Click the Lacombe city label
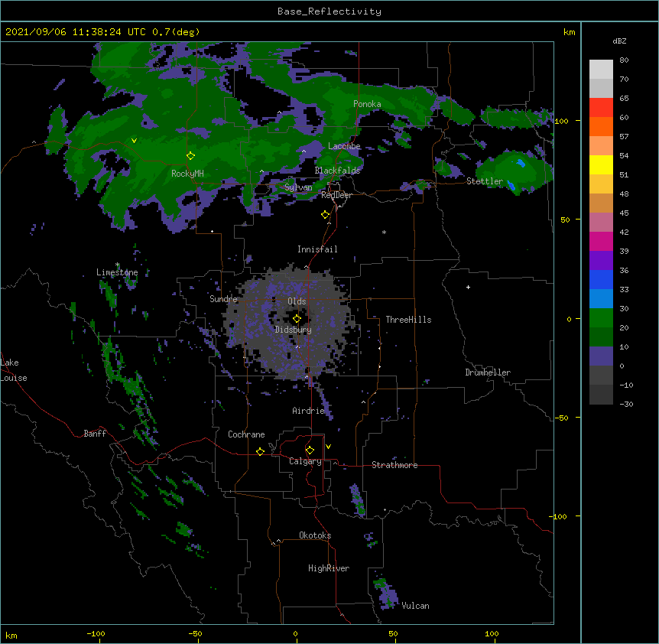 [x=344, y=146]
